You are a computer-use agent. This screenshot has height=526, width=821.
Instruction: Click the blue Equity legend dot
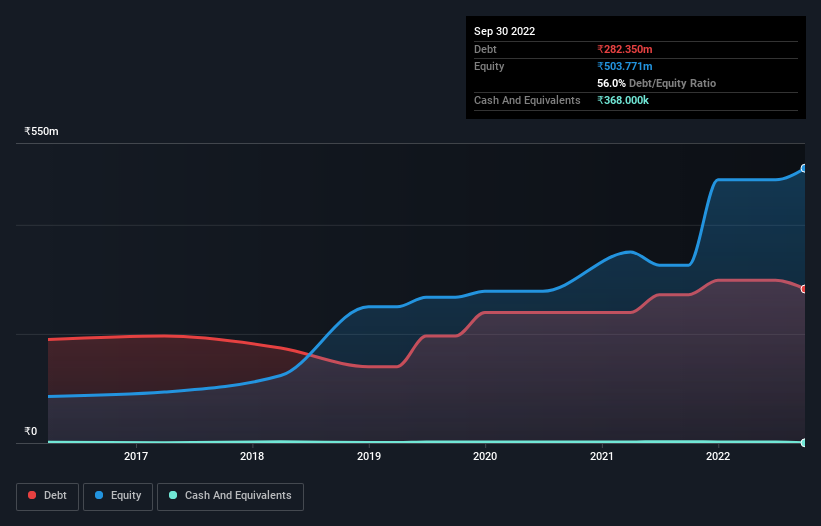tap(99, 495)
